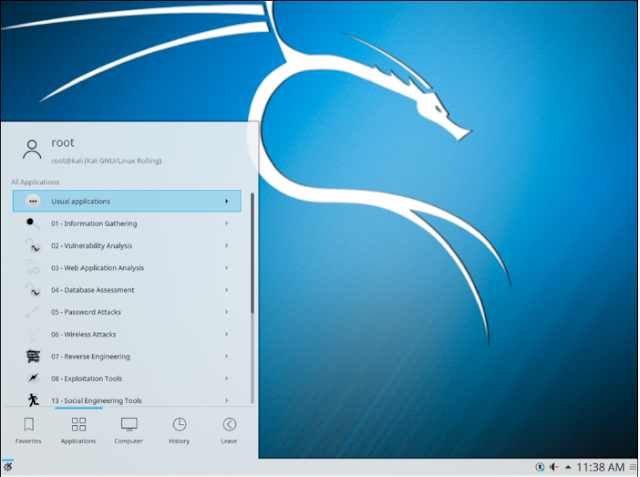Switch to the History tab label
Image resolution: width=640 pixels, height=477 pixels.
tap(179, 441)
